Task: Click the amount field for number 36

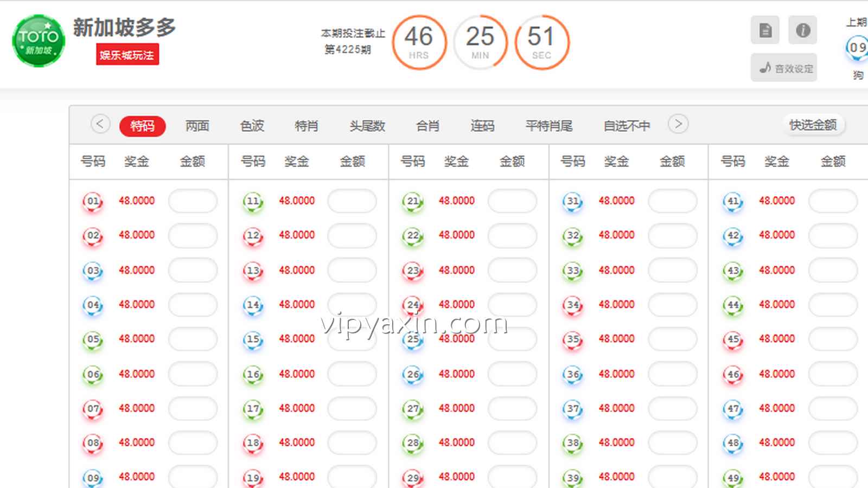Action: [672, 374]
